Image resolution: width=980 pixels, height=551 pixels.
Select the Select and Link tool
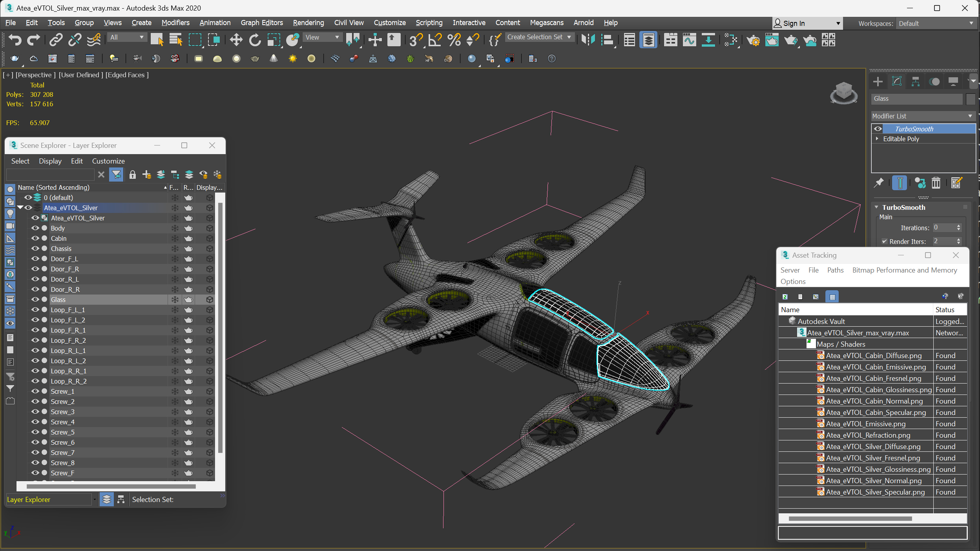[56, 40]
